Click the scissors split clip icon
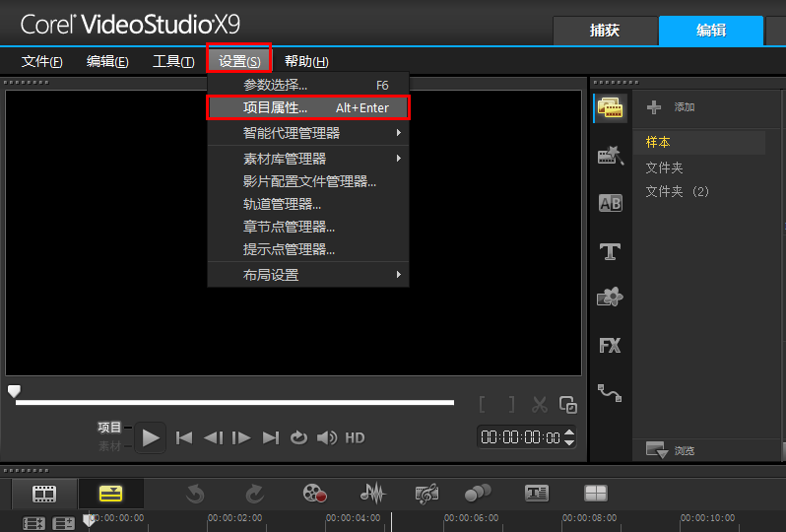This screenshot has width=786, height=532. [539, 404]
